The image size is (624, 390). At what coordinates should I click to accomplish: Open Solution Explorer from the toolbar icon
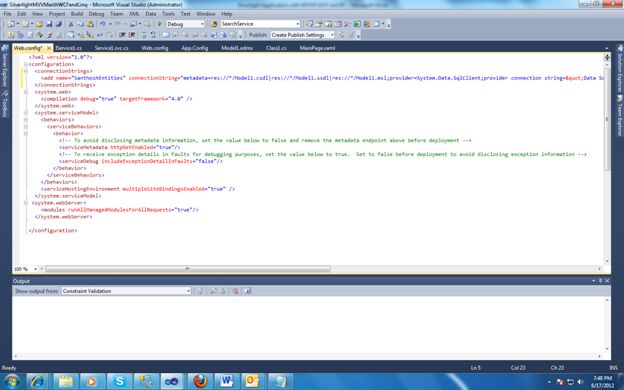pyautogui.click(x=309, y=24)
